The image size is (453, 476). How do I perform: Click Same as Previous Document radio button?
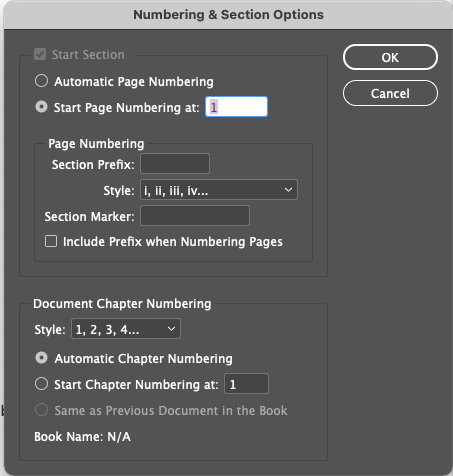pyautogui.click(x=42, y=410)
